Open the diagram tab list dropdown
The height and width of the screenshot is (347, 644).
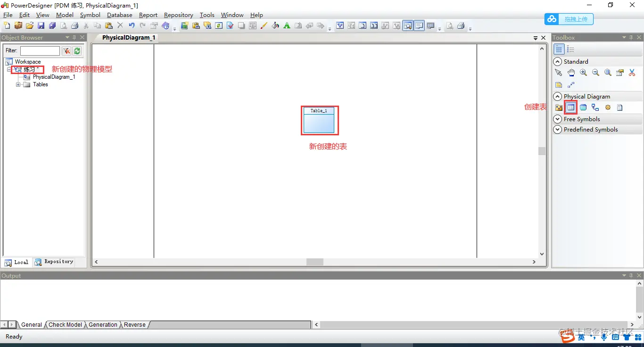tap(536, 38)
